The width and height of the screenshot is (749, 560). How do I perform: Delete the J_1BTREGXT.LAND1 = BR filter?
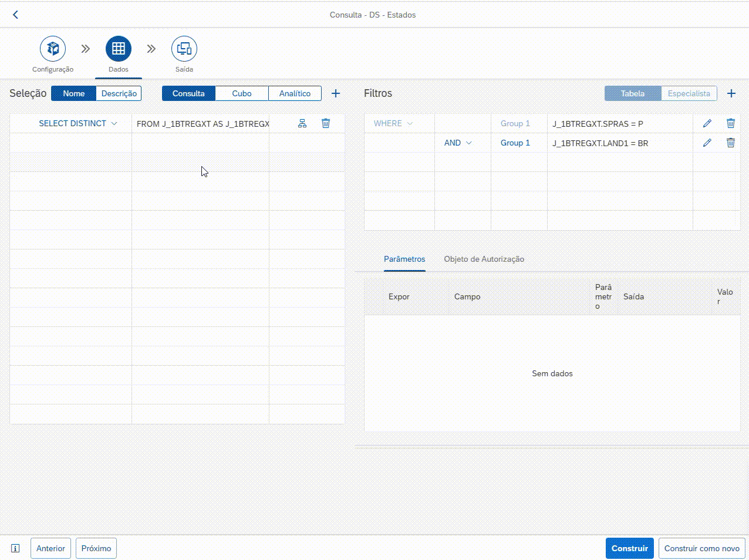tap(730, 143)
